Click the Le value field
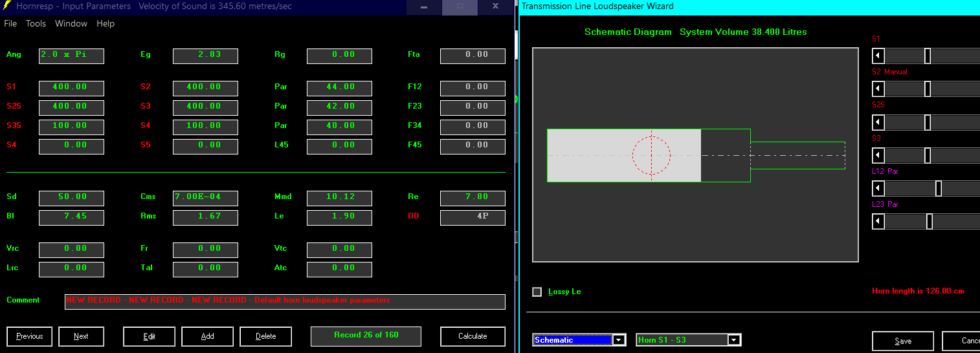980x353 pixels. tap(339, 217)
